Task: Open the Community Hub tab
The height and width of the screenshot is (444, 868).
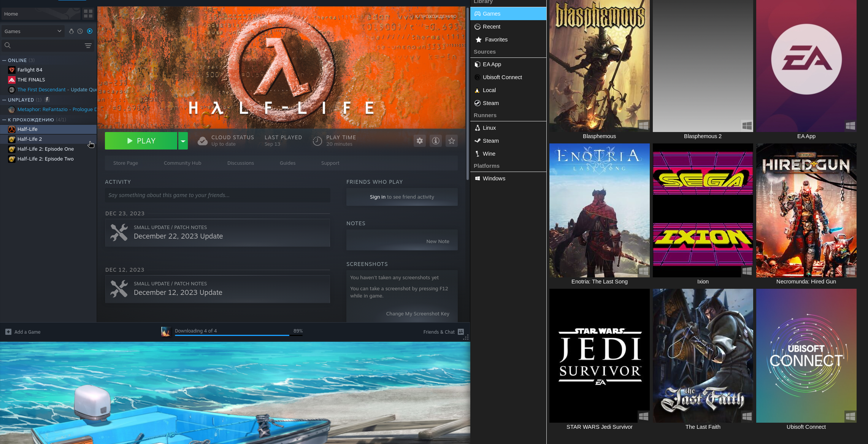Action: 182,163
